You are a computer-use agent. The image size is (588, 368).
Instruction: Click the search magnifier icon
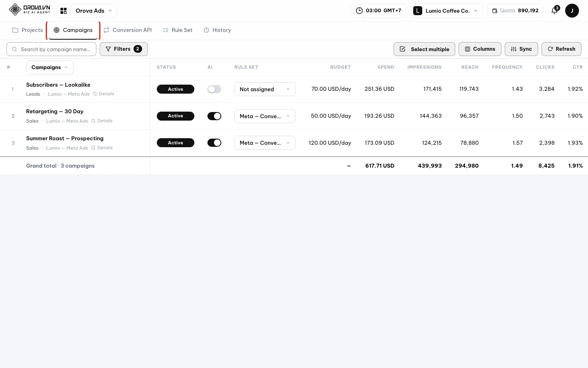point(15,49)
